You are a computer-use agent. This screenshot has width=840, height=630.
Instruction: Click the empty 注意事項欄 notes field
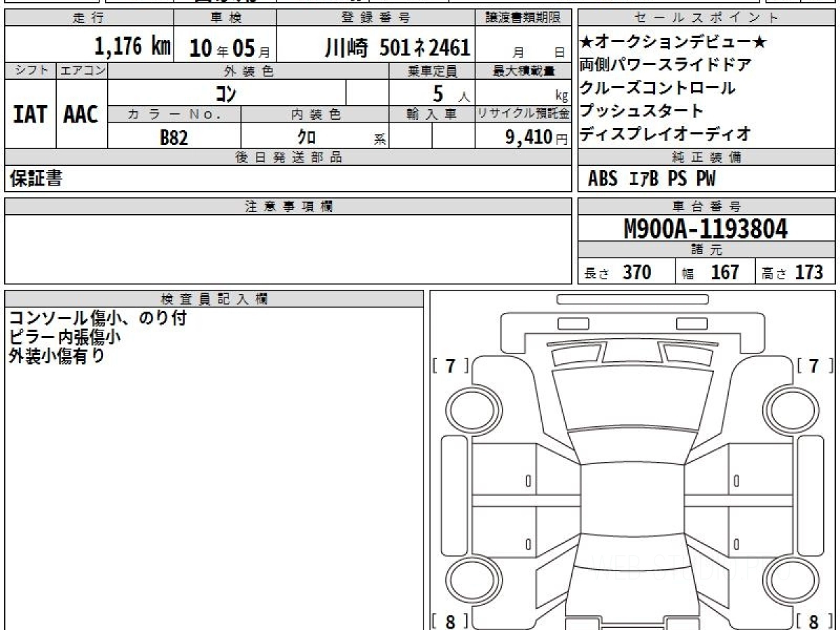[288, 248]
